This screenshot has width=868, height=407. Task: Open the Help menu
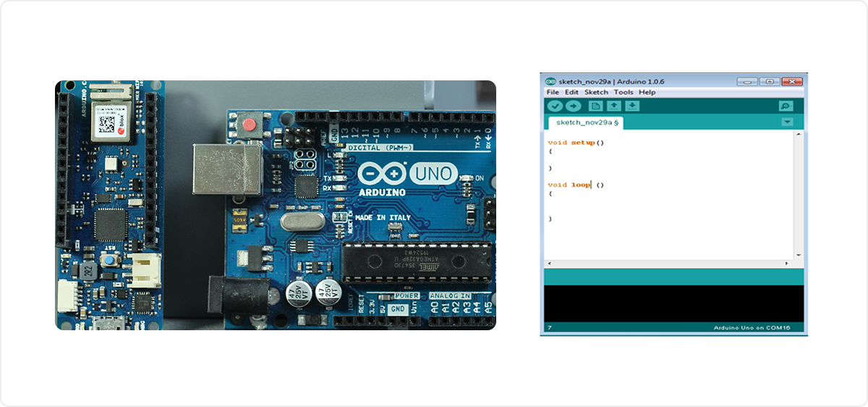[x=647, y=93]
